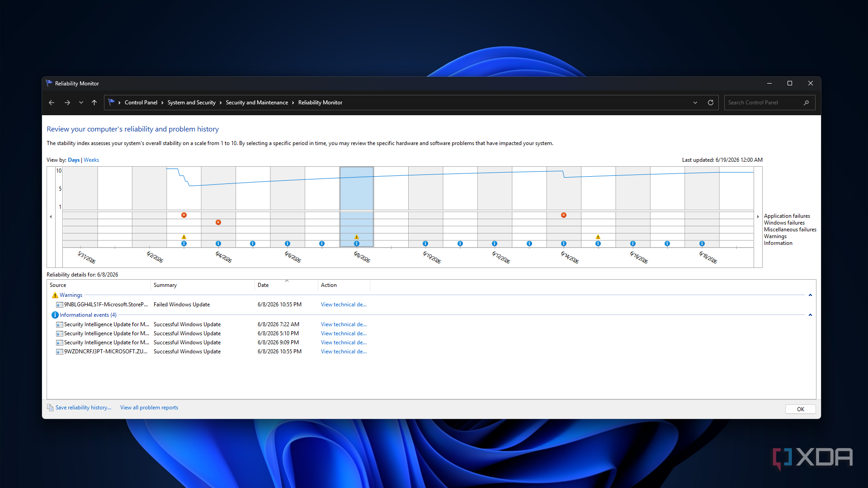868x488 pixels.
Task: Click the information icon for 6/17/2026
Action: point(667,244)
